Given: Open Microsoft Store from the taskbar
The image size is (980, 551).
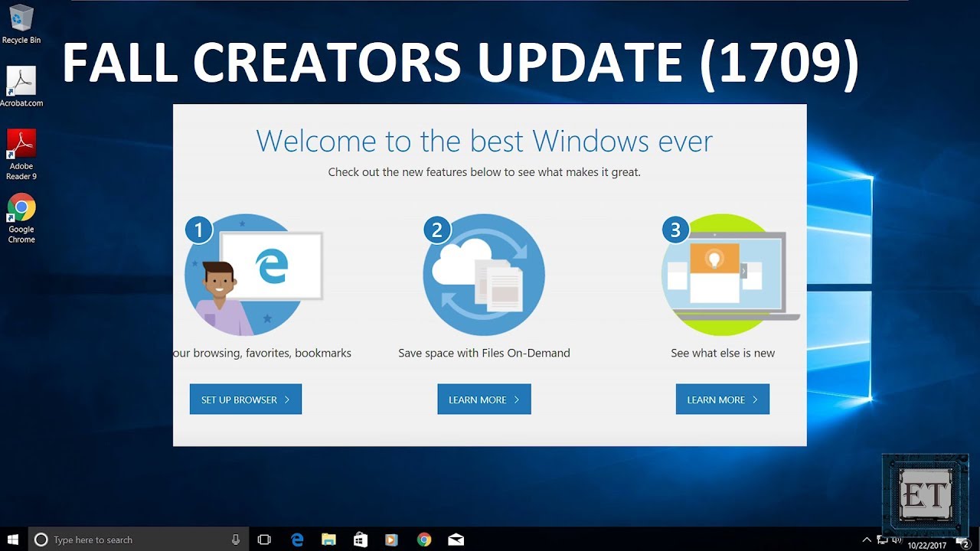Looking at the screenshot, I should [x=361, y=540].
